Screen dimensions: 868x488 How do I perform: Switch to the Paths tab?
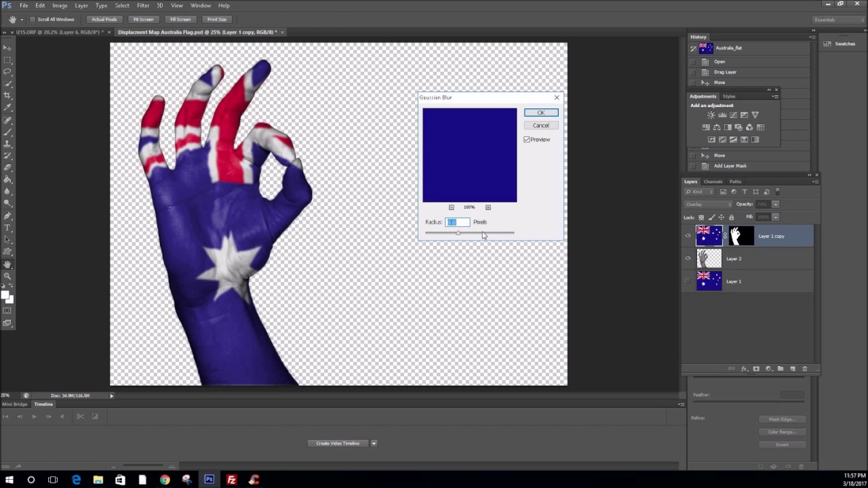[735, 182]
